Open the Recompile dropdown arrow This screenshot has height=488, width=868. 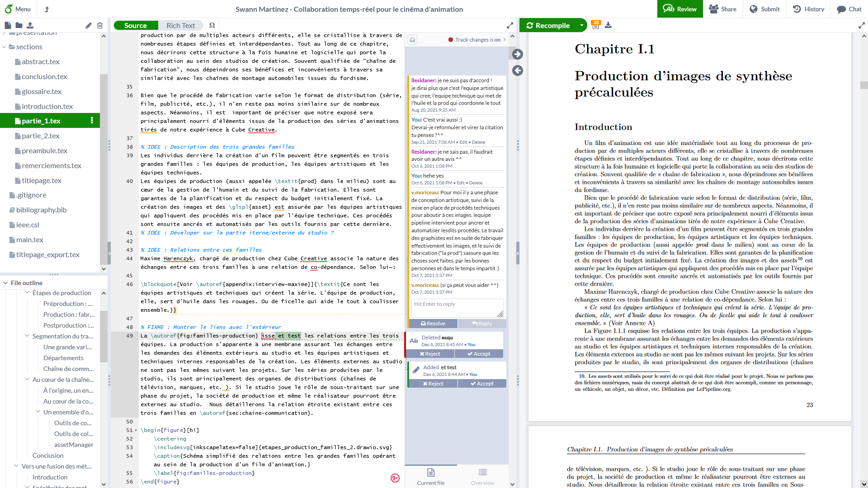pyautogui.click(x=581, y=25)
